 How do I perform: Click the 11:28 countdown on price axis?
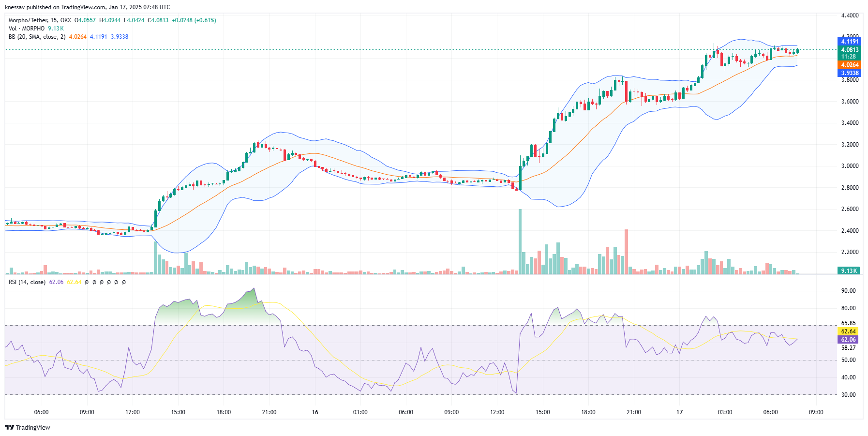pos(849,57)
